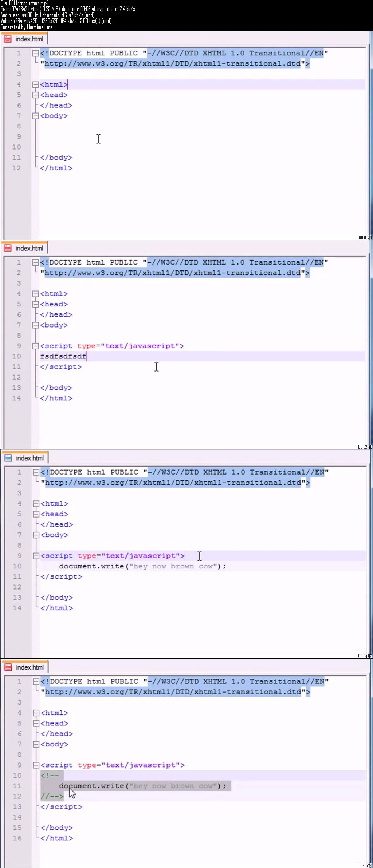Collapse the script fold marker above the fsdfsdfsdf line
Screen dimensions: 373x868
coord(35,346)
